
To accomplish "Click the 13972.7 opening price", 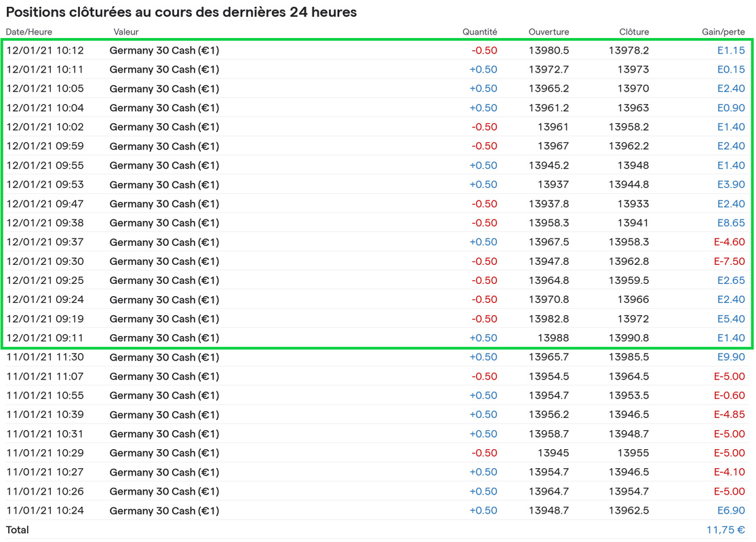I will coord(549,69).
